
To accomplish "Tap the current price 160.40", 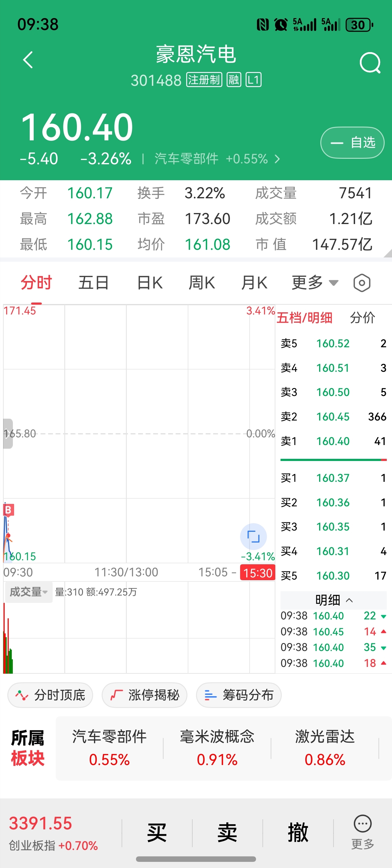I will (x=77, y=127).
